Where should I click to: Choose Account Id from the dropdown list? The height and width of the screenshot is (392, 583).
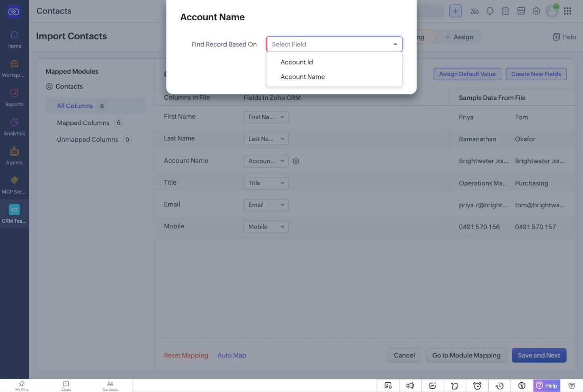pos(334,62)
